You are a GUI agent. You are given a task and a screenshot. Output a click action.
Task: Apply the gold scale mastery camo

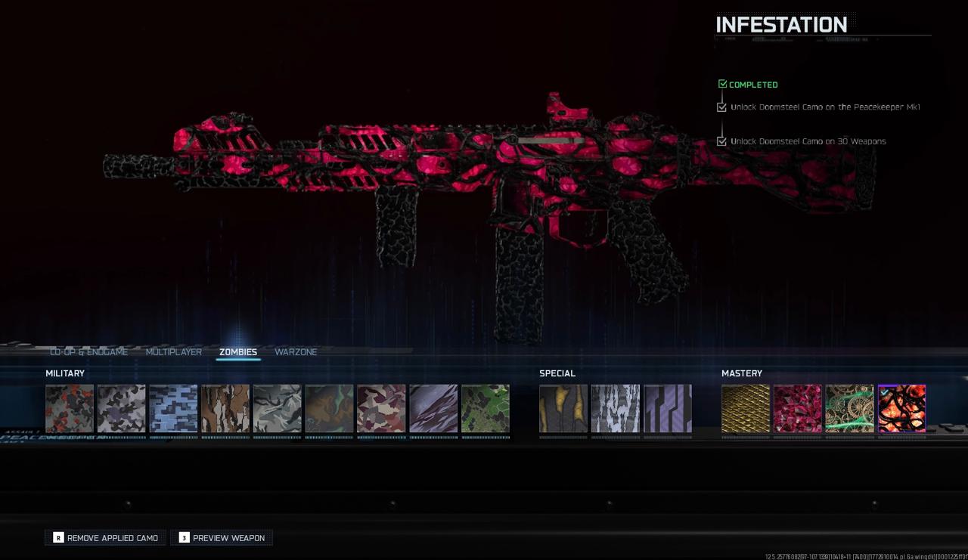746,409
